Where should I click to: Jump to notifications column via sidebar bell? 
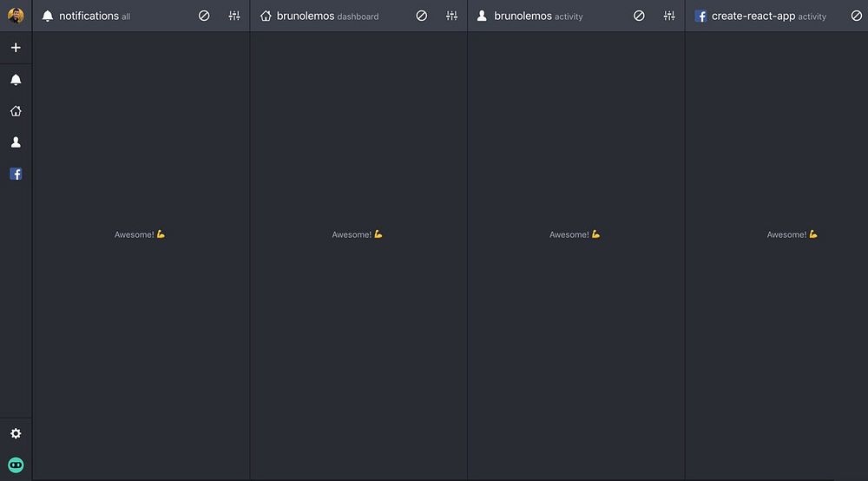(16, 80)
